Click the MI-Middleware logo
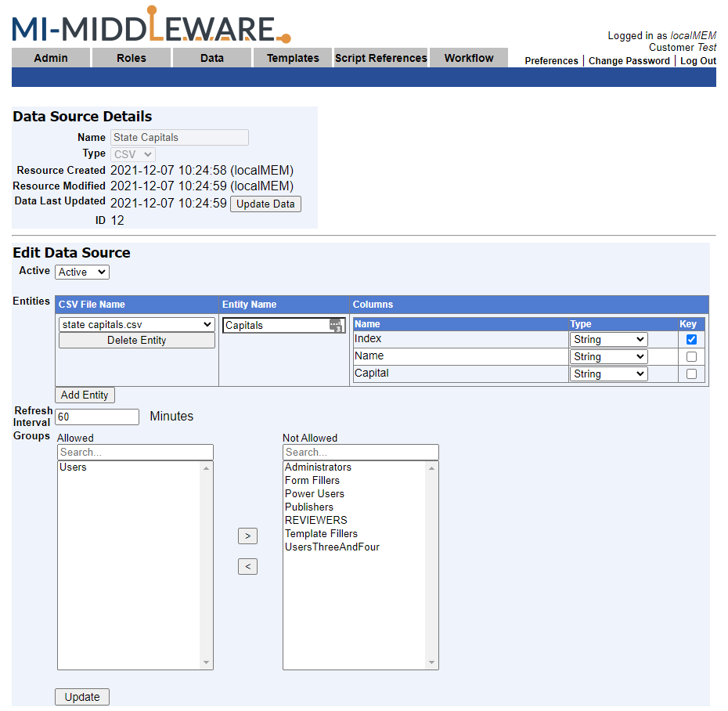728x711 pixels. coord(151,25)
